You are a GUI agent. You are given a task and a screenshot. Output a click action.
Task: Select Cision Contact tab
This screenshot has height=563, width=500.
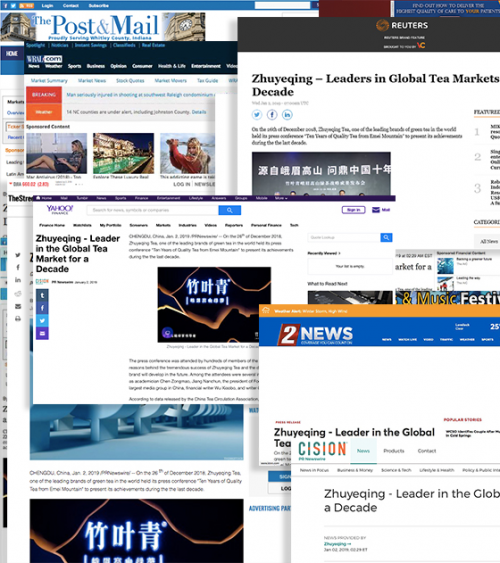coord(427,451)
